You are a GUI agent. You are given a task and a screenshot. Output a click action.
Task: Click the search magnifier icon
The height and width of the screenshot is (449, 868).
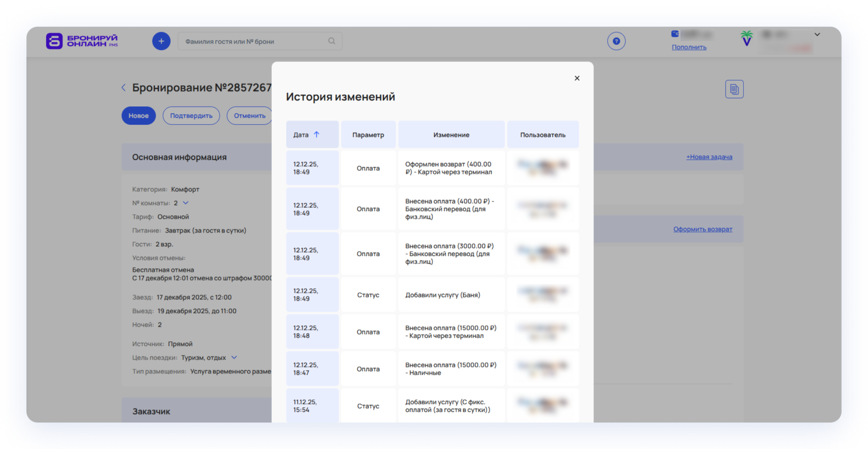pos(331,41)
